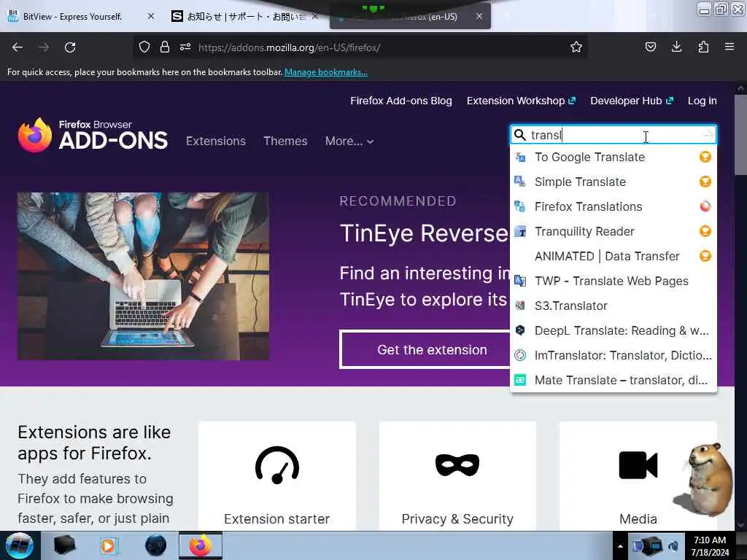Open Firefox from the taskbar
747x560 pixels.
tap(201, 545)
